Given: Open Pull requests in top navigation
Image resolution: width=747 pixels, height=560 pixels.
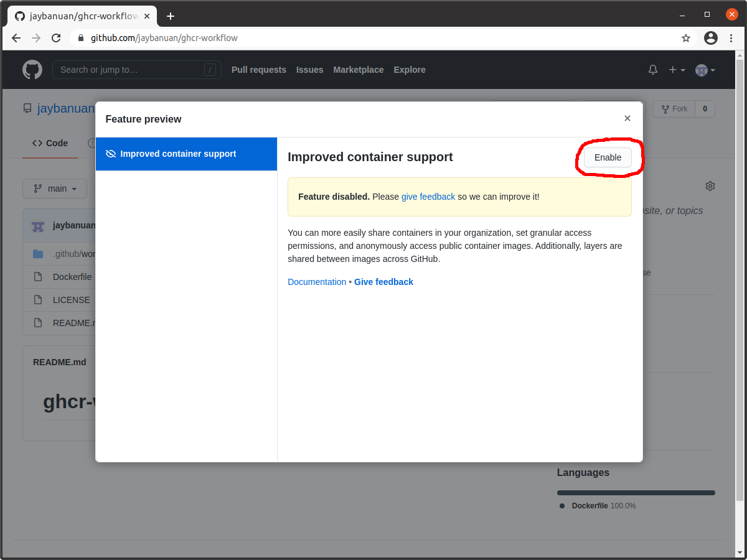Looking at the screenshot, I should pos(259,70).
